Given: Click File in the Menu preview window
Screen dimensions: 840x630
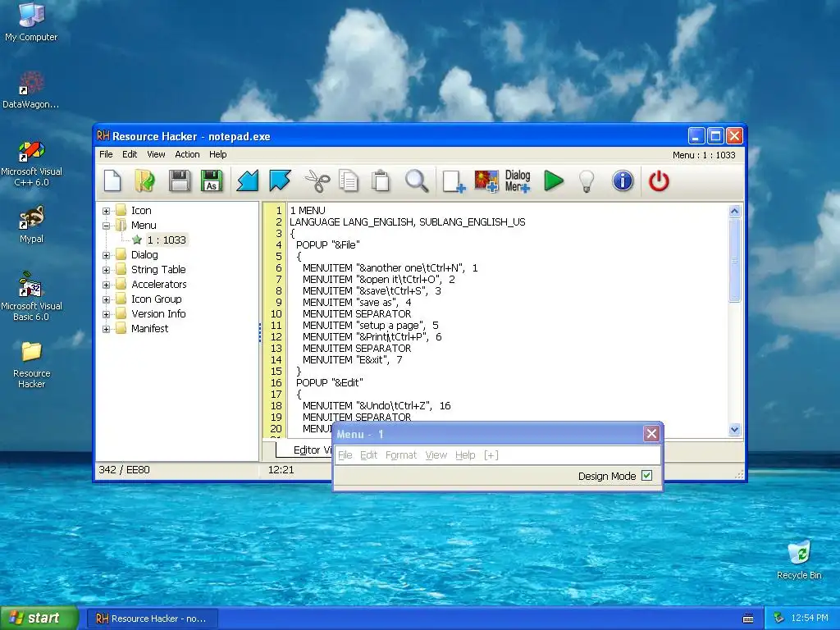Looking at the screenshot, I should click(345, 454).
